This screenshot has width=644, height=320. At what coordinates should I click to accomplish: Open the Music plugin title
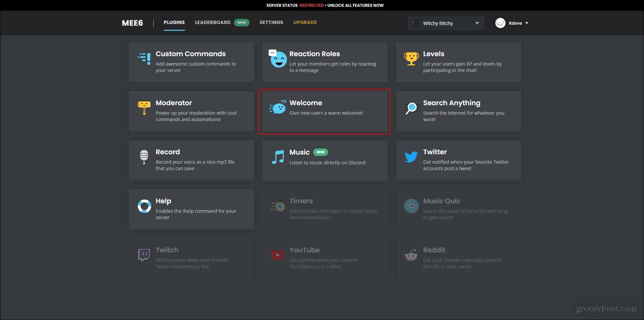coord(300,152)
